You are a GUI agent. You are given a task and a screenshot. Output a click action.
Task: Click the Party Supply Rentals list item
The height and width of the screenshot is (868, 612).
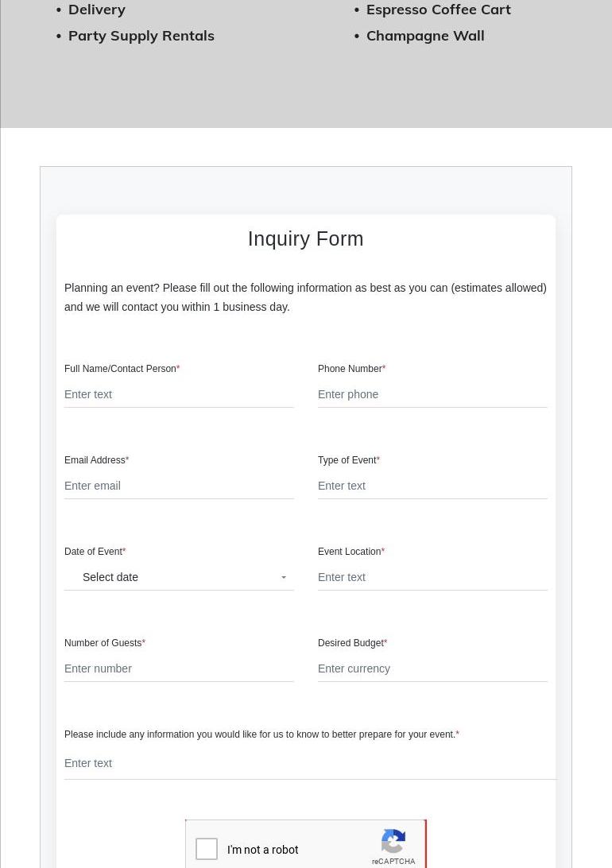tap(141, 36)
